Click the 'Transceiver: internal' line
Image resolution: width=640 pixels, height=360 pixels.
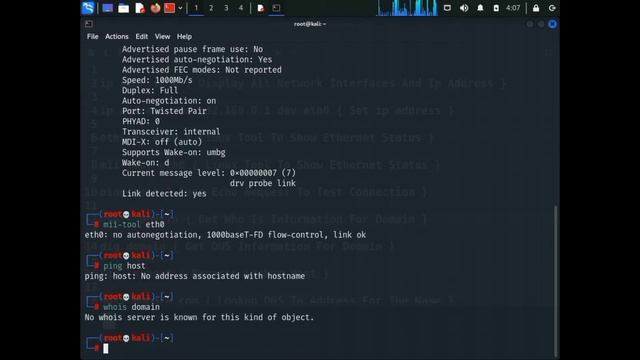click(171, 131)
